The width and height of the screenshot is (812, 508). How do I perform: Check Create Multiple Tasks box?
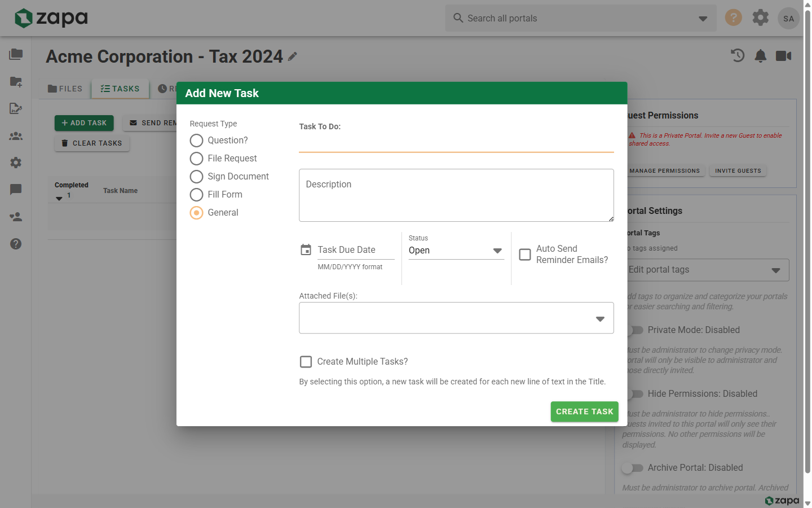(306, 362)
